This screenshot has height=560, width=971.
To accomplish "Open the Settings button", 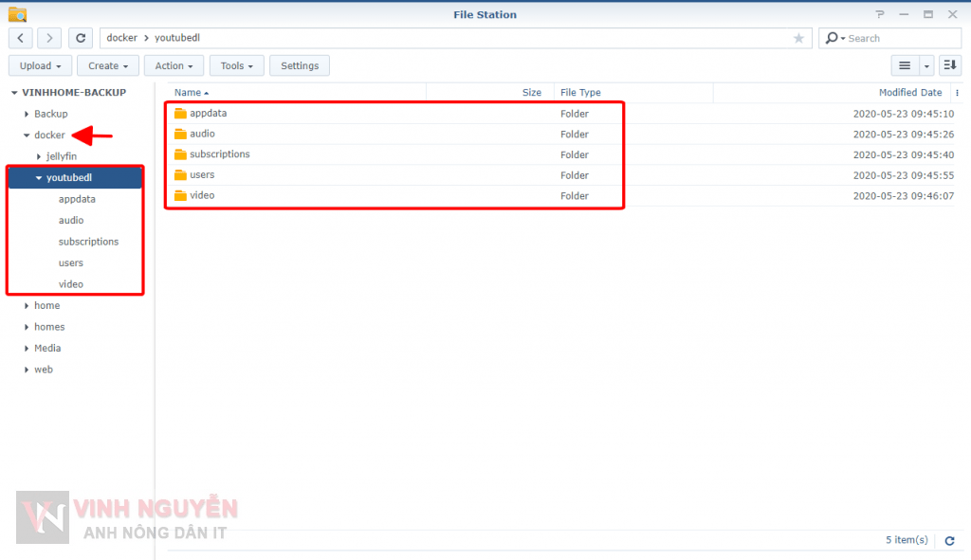I will (300, 65).
